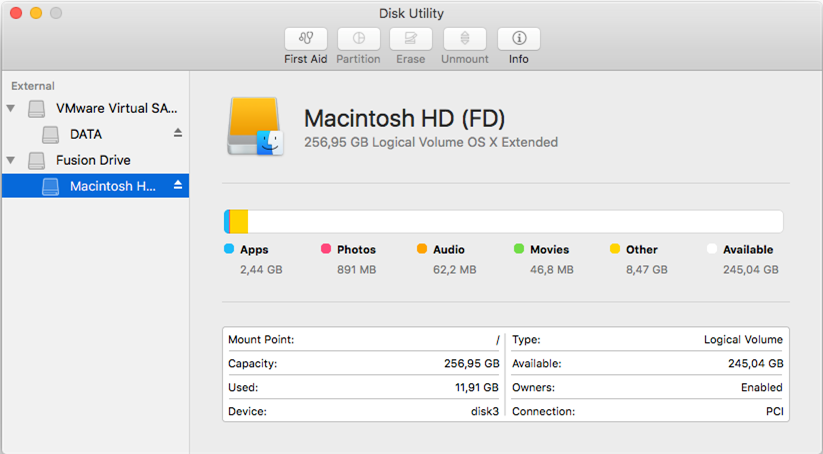The image size is (823, 454).
Task: Close the Disk Utility window
Action: [16, 13]
